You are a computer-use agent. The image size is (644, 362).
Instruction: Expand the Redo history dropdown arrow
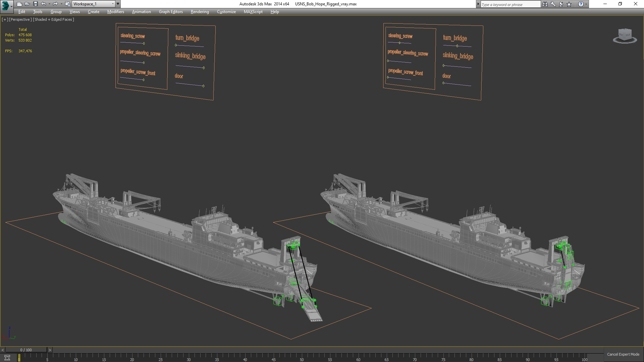click(x=61, y=4)
